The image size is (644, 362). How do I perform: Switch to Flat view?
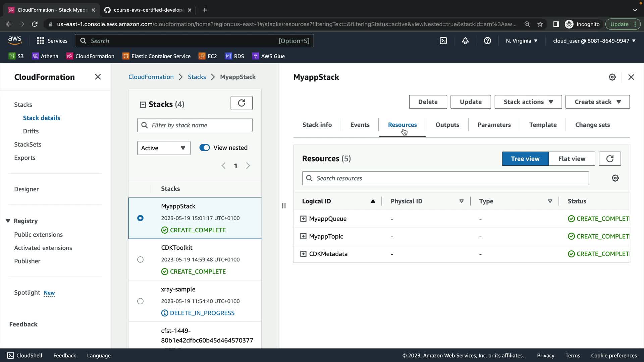[572, 159]
